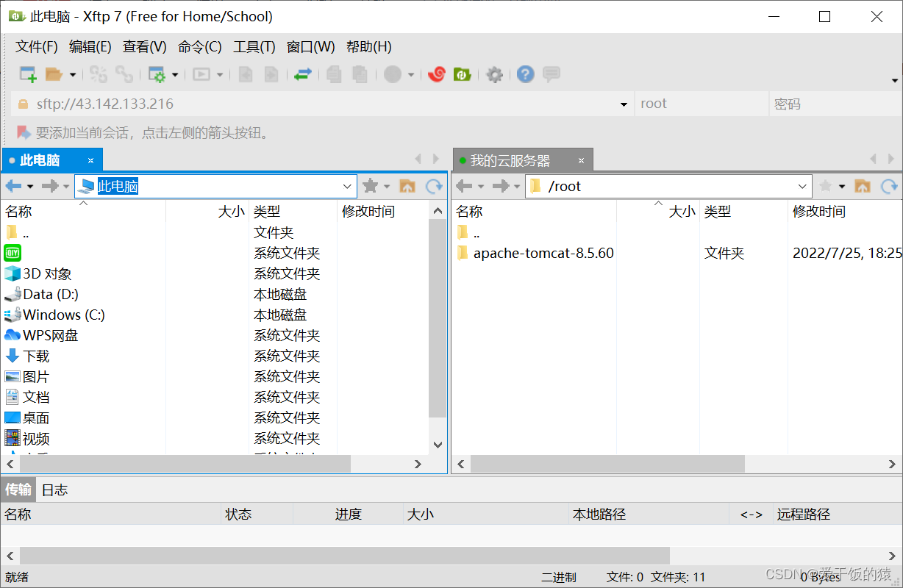The height and width of the screenshot is (588, 903).
Task: Open the session properties icon
Action: coord(157,74)
